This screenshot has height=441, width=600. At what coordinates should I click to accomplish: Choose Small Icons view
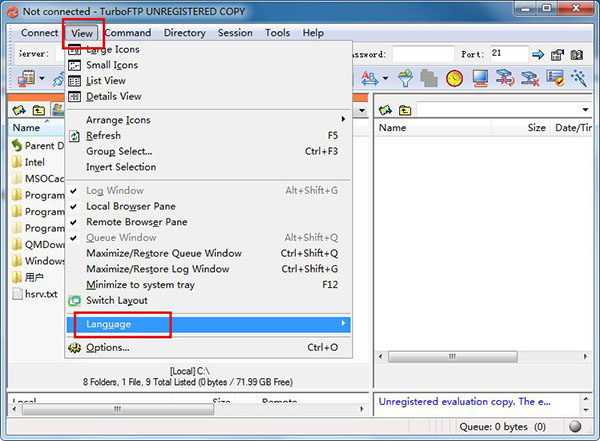click(x=209, y=65)
